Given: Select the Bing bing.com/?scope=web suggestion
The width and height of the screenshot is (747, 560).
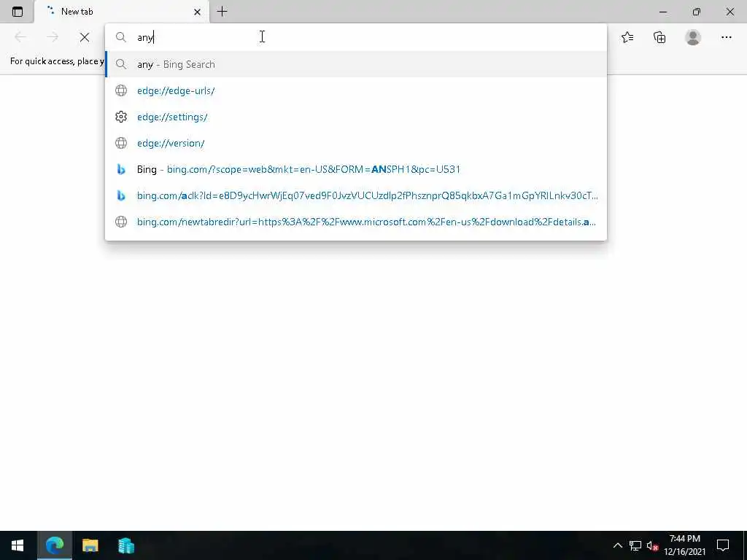Looking at the screenshot, I should (356, 169).
